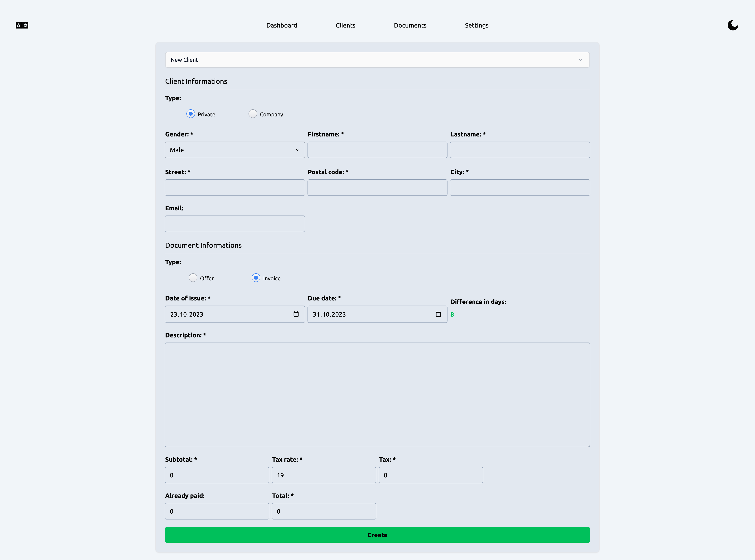Focus the Subtotal input field
This screenshot has height=560, width=755.
[x=217, y=475]
